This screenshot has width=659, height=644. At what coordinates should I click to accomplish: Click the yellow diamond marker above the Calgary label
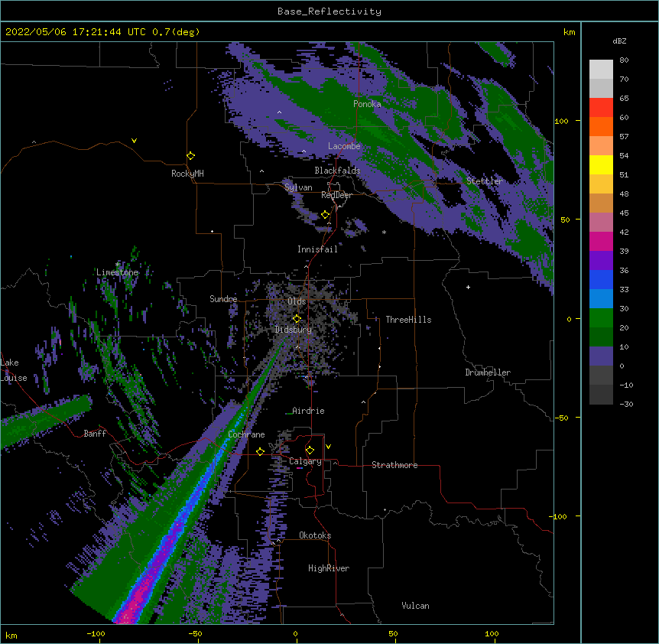(x=310, y=450)
